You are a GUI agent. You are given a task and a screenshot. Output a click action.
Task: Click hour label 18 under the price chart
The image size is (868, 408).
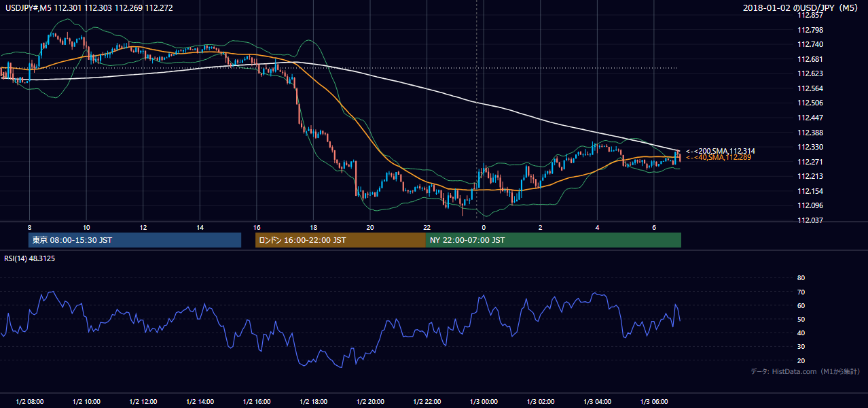tap(313, 227)
